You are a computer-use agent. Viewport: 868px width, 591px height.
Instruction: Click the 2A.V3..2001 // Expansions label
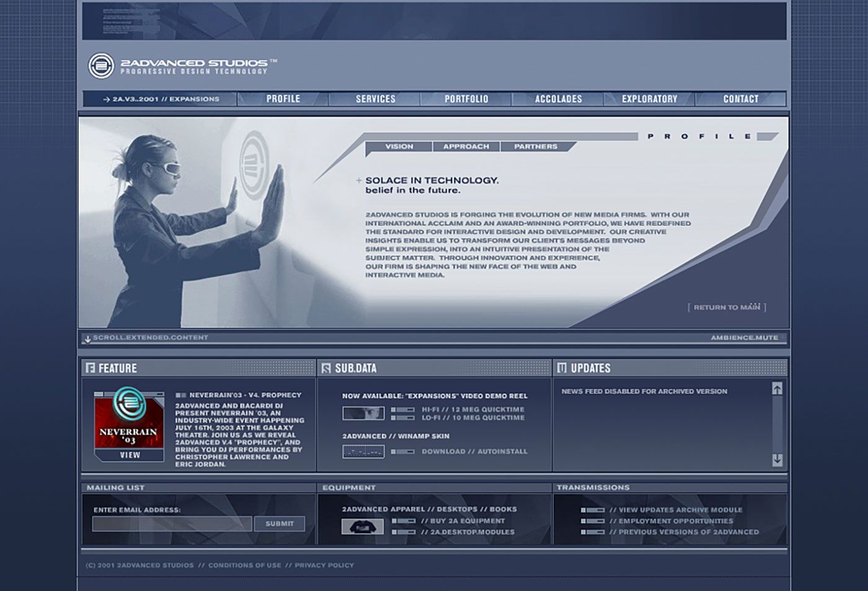161,99
